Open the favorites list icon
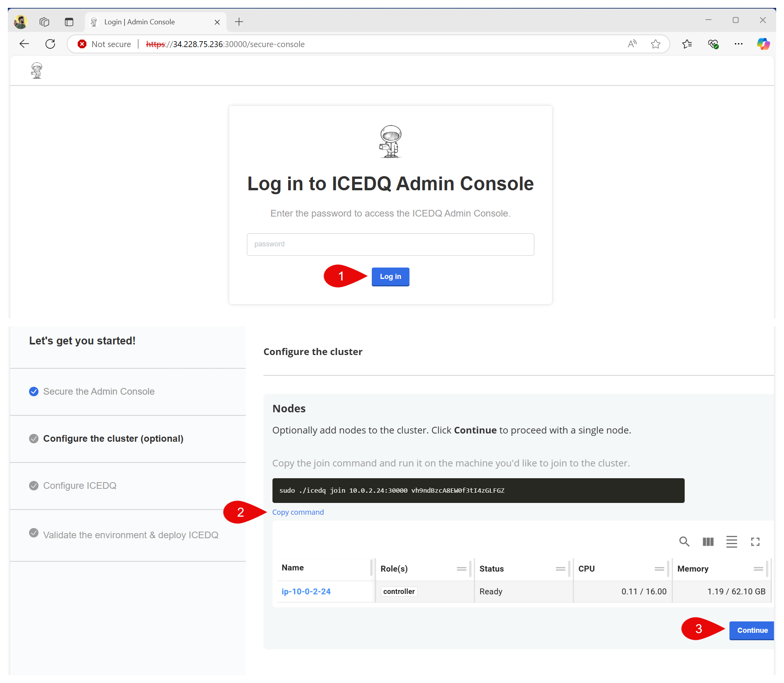The image size is (784, 683). pos(687,44)
